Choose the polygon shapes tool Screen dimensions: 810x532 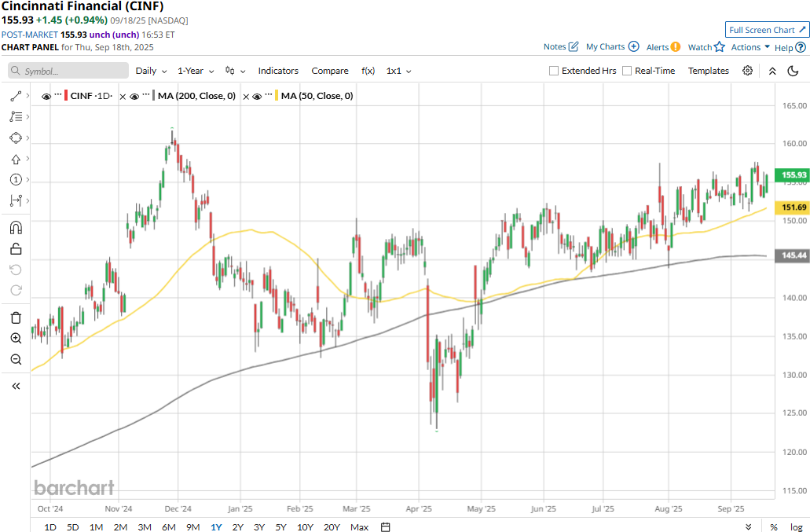tap(16, 138)
